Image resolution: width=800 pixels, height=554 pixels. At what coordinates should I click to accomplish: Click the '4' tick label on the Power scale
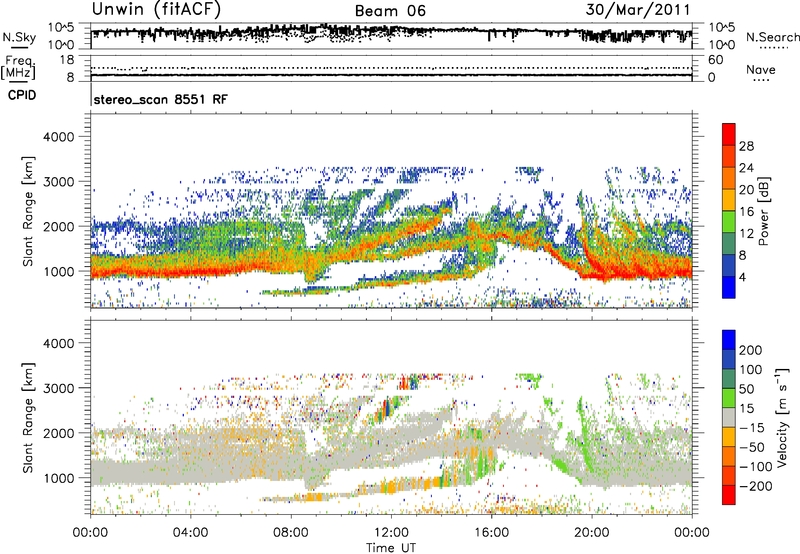[742, 278]
